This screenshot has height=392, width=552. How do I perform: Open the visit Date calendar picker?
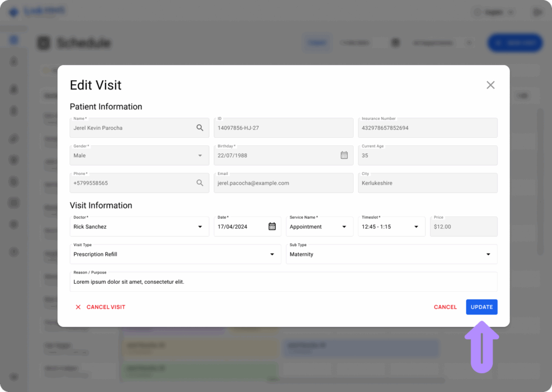click(x=272, y=226)
